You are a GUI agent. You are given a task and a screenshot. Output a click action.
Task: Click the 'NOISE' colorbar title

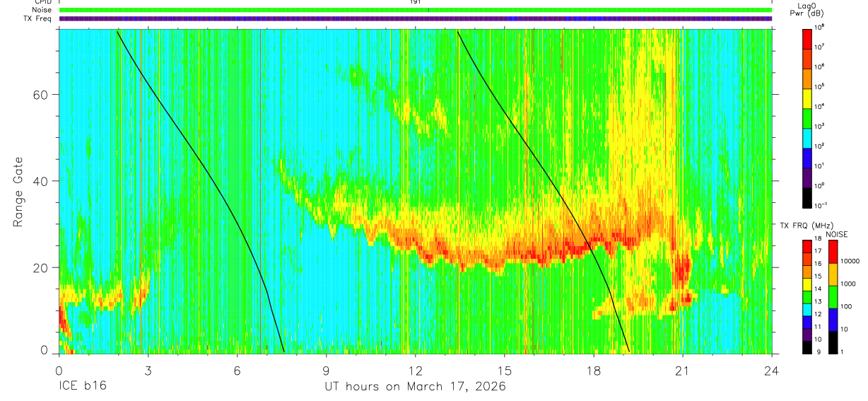click(x=836, y=234)
